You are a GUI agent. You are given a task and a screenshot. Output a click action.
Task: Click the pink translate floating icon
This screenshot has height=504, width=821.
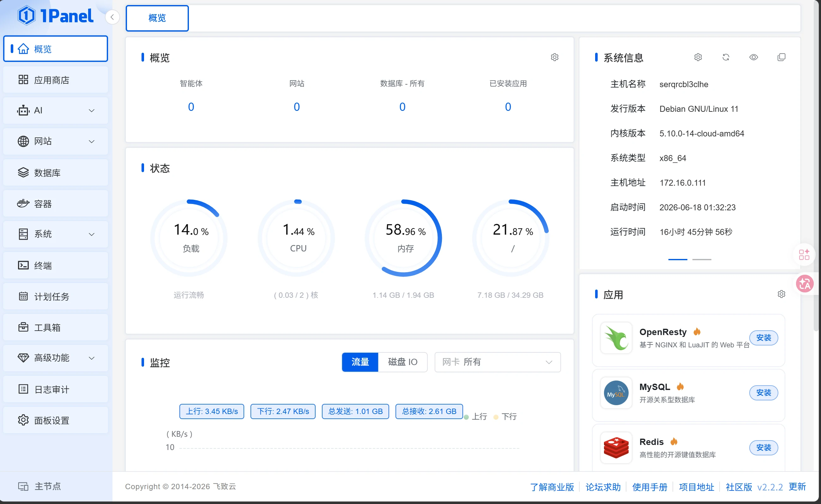(805, 284)
